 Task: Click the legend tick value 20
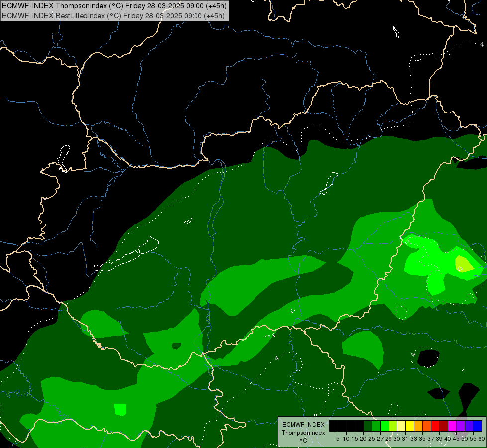point(363,439)
